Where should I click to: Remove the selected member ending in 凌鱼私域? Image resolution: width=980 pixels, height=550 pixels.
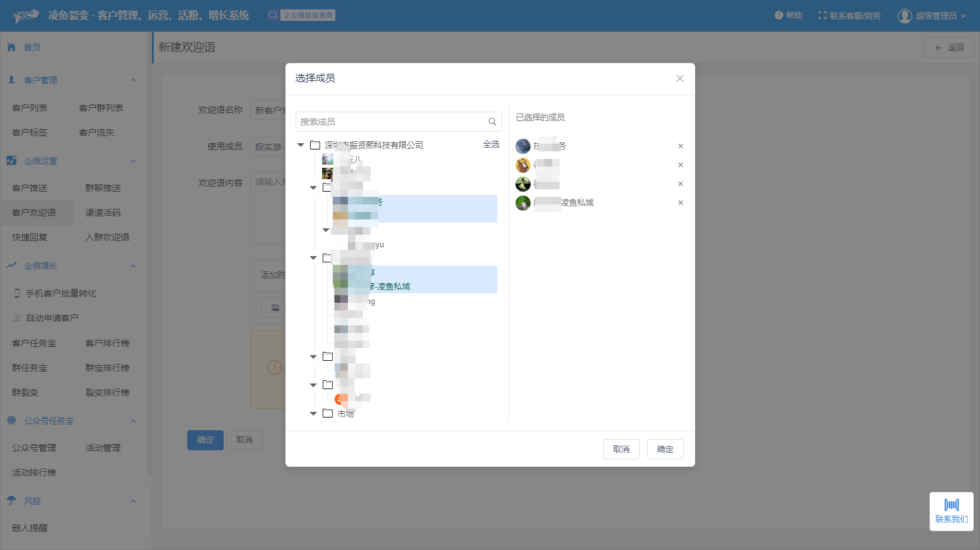point(680,203)
